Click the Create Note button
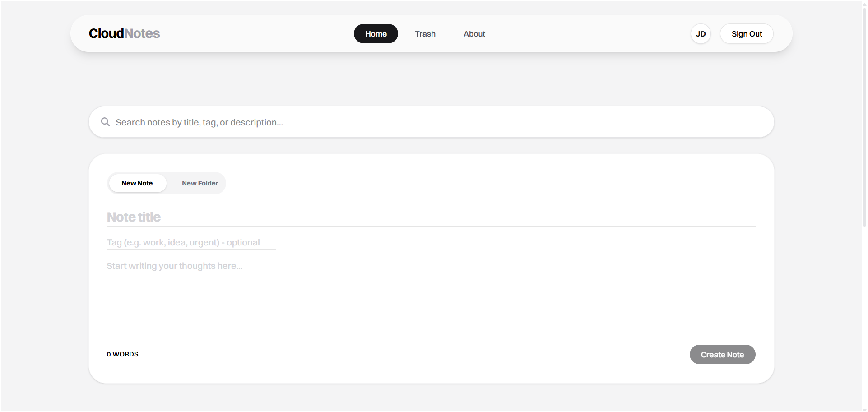The image size is (868, 412). tap(722, 355)
